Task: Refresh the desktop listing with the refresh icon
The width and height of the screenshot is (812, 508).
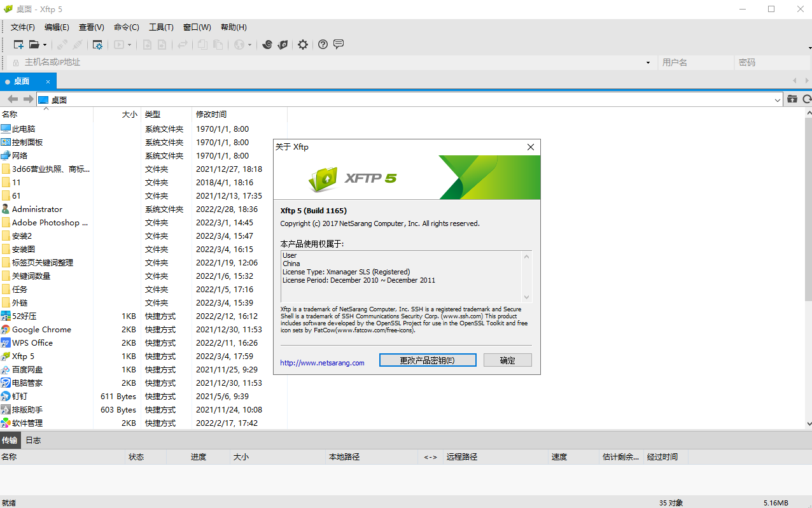Action: 807,99
